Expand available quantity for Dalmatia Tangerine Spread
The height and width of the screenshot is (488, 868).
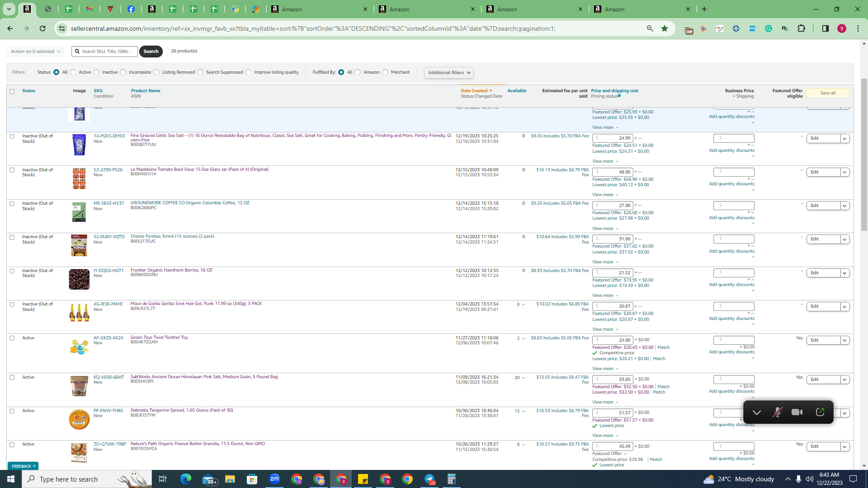[524, 412]
